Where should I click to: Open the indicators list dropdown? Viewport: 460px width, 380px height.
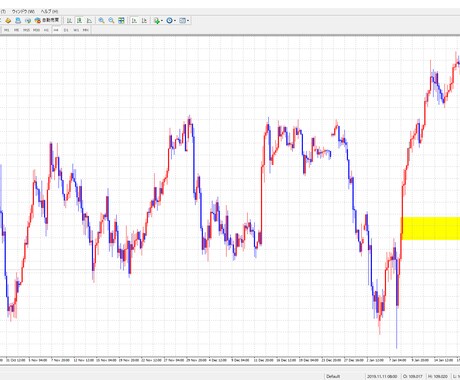158,21
